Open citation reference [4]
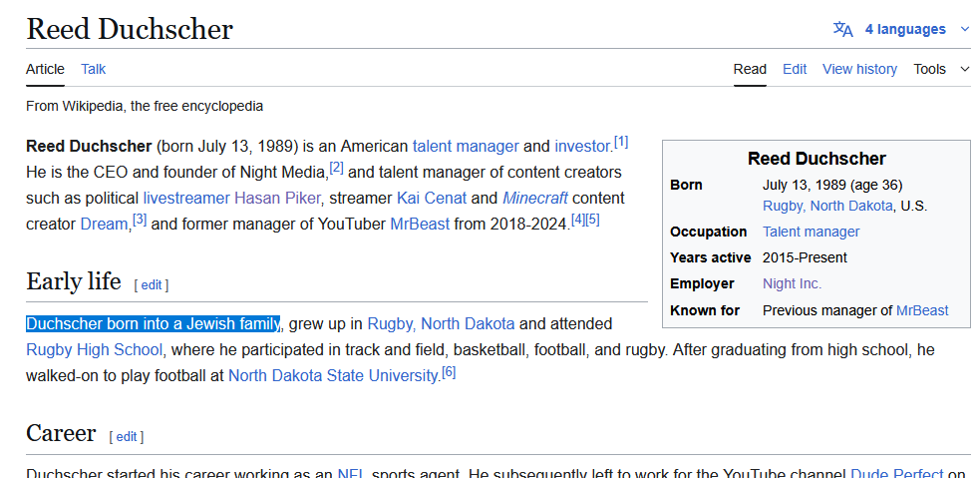 tap(578, 220)
